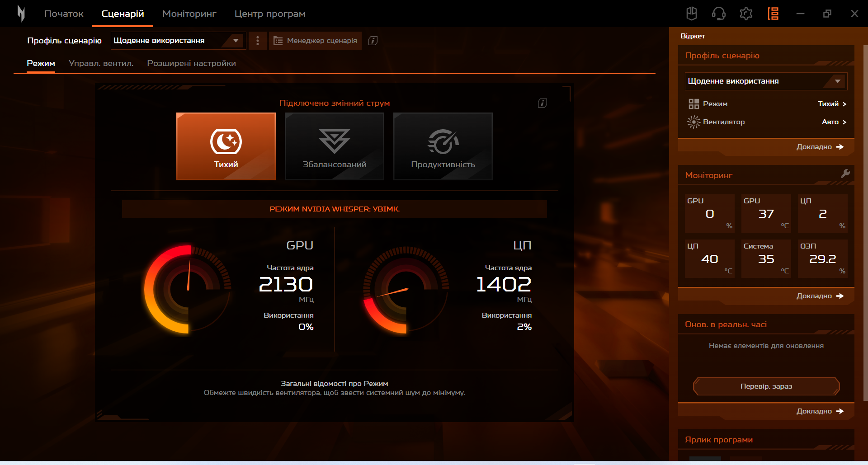Click the Немає елементів для оновлення message
The image size is (868, 465).
[766, 346]
